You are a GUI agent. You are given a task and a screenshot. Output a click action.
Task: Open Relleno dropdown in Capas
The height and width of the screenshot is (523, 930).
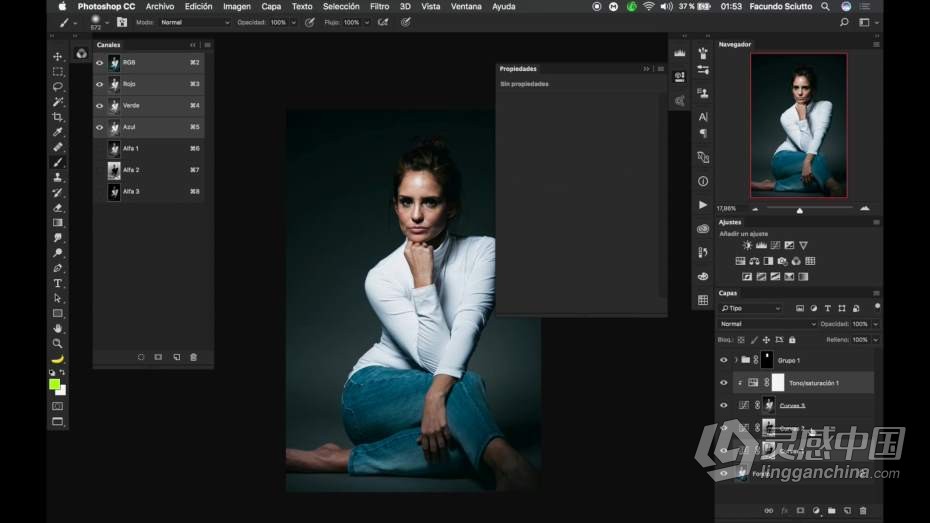tap(875, 340)
